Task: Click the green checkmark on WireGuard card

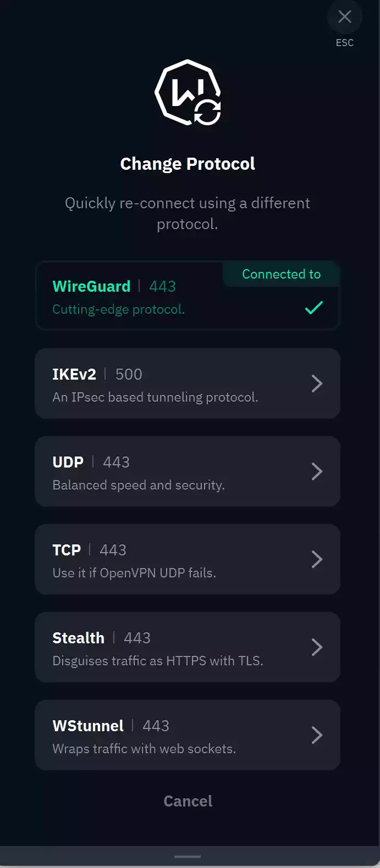Action: [x=313, y=308]
